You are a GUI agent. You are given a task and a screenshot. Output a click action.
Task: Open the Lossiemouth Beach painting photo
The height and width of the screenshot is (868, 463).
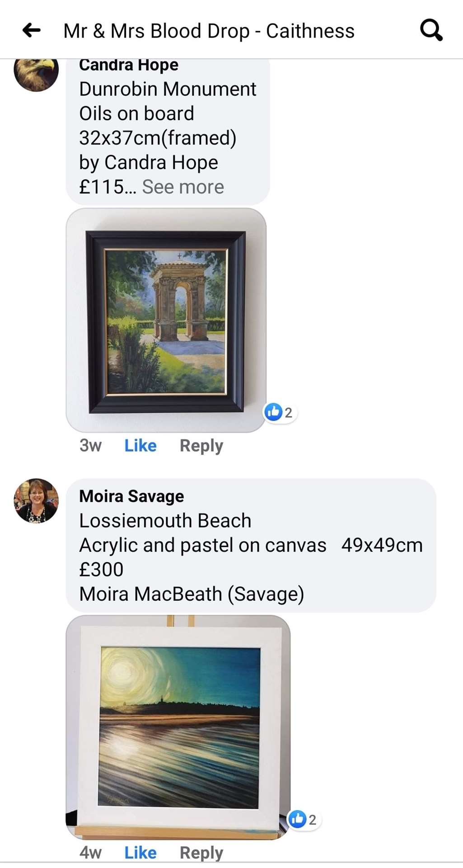178,727
